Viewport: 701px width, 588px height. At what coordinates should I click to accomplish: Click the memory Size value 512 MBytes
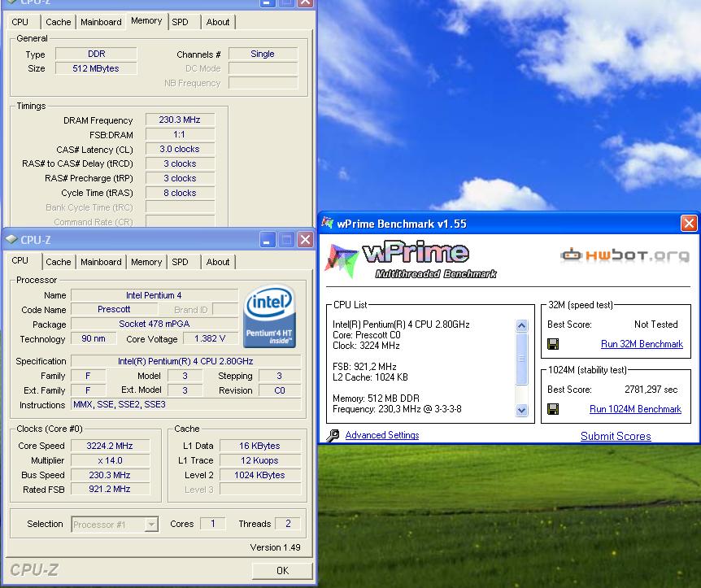click(96, 68)
